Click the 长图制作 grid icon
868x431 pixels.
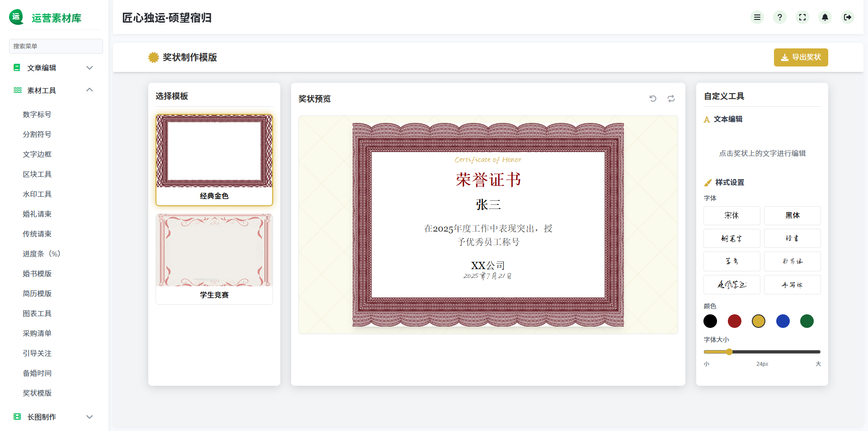[x=17, y=417]
